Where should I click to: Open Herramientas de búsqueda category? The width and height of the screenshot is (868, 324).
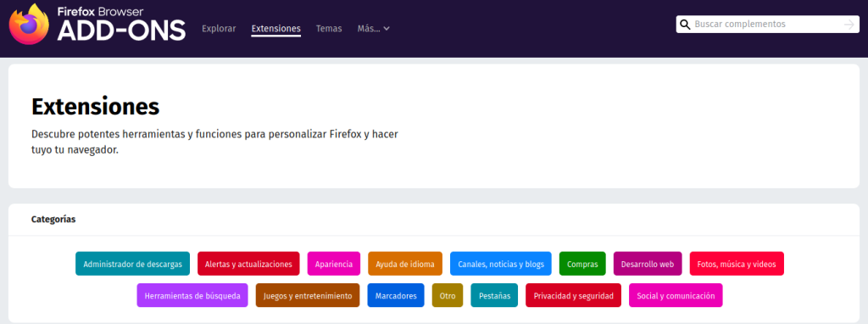point(192,295)
